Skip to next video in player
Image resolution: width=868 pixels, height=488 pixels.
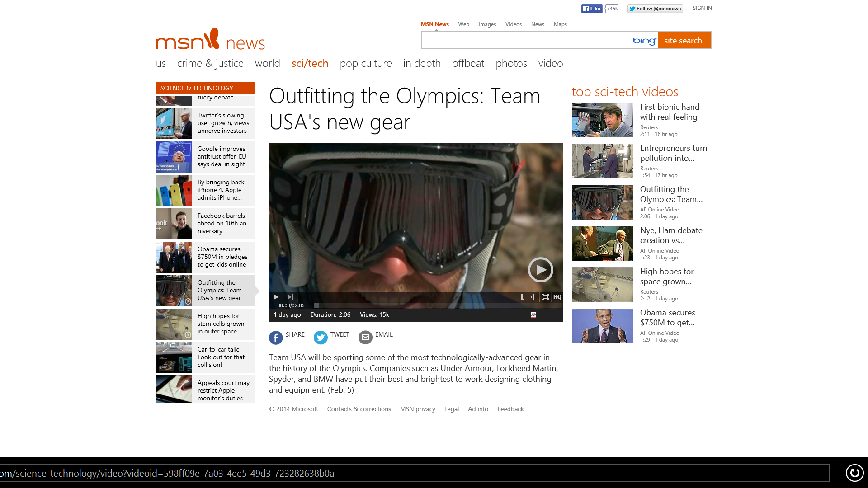tap(290, 297)
